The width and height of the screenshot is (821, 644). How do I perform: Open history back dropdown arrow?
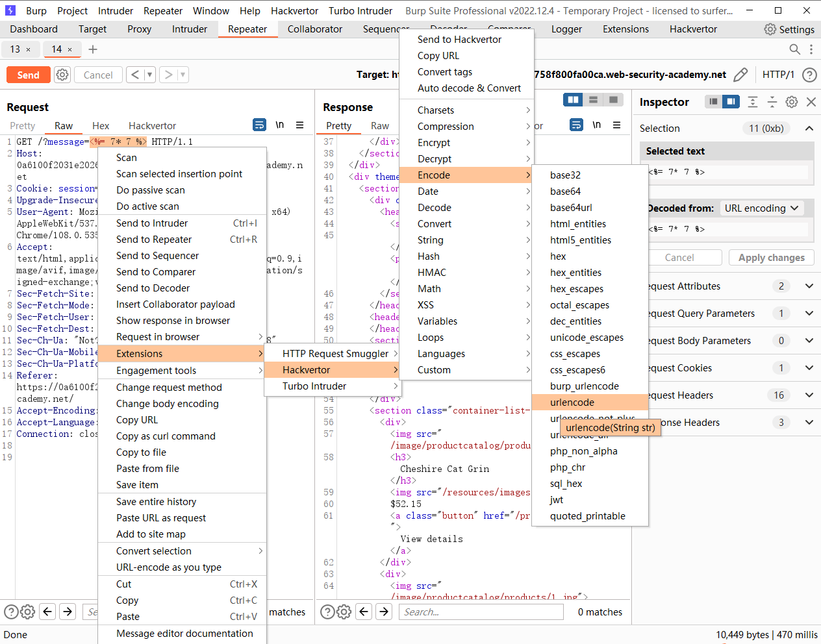tap(149, 75)
